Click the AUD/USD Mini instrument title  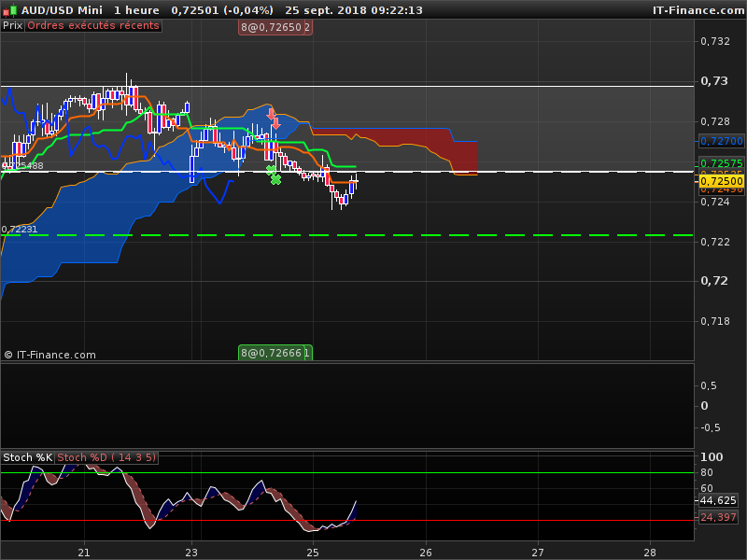click(62, 10)
